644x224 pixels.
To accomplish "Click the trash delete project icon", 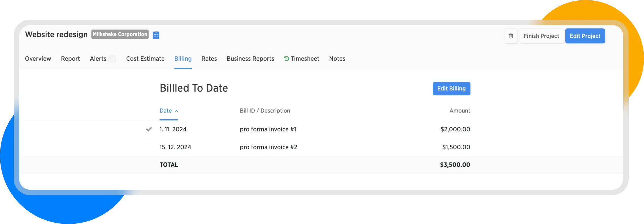I will pyautogui.click(x=511, y=36).
